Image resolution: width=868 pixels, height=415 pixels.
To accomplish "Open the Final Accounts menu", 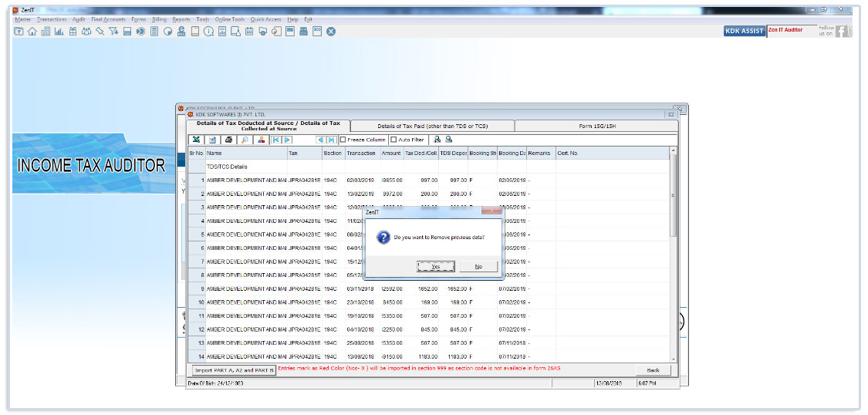I will coord(108,19).
